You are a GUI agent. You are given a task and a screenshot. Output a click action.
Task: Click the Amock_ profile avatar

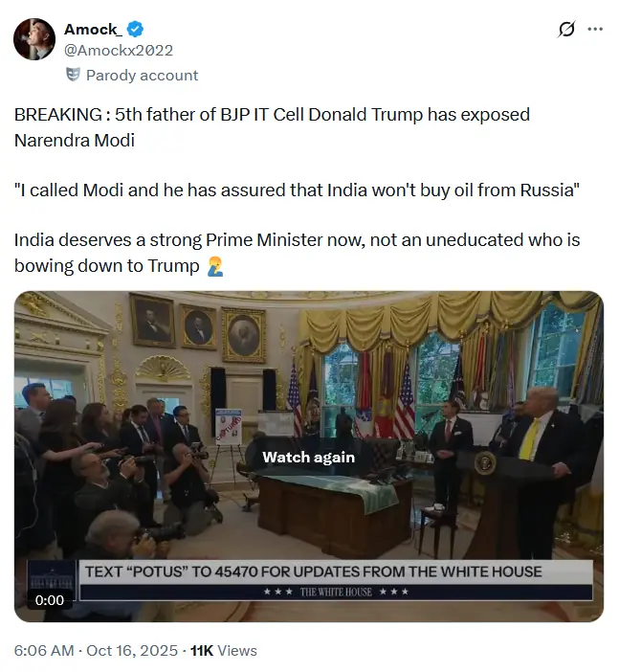pyautogui.click(x=33, y=39)
